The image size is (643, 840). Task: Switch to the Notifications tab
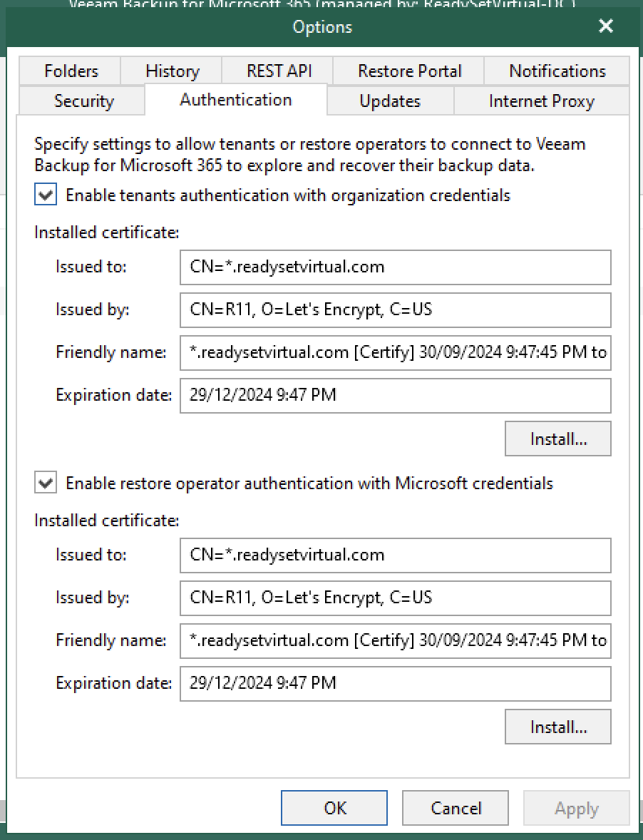(557, 71)
